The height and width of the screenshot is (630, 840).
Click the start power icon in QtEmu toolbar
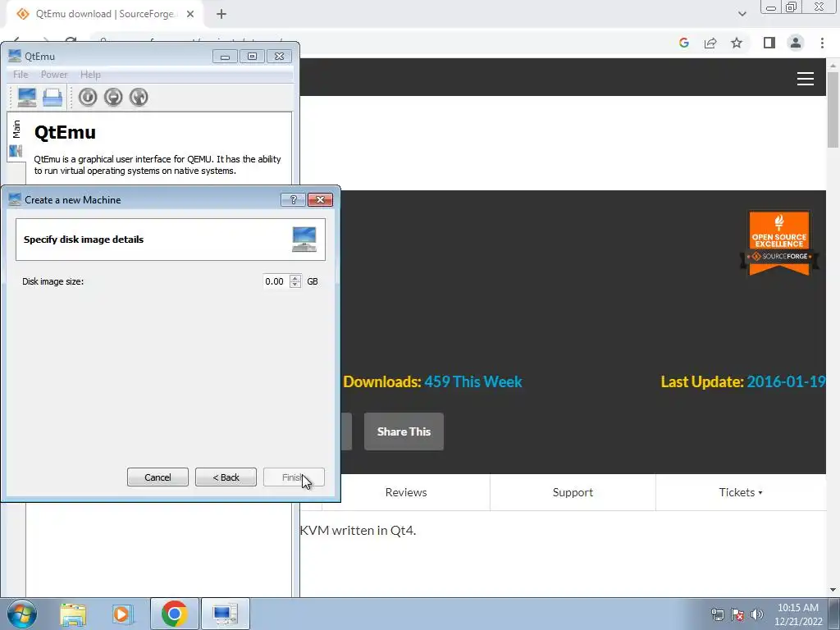[88, 97]
